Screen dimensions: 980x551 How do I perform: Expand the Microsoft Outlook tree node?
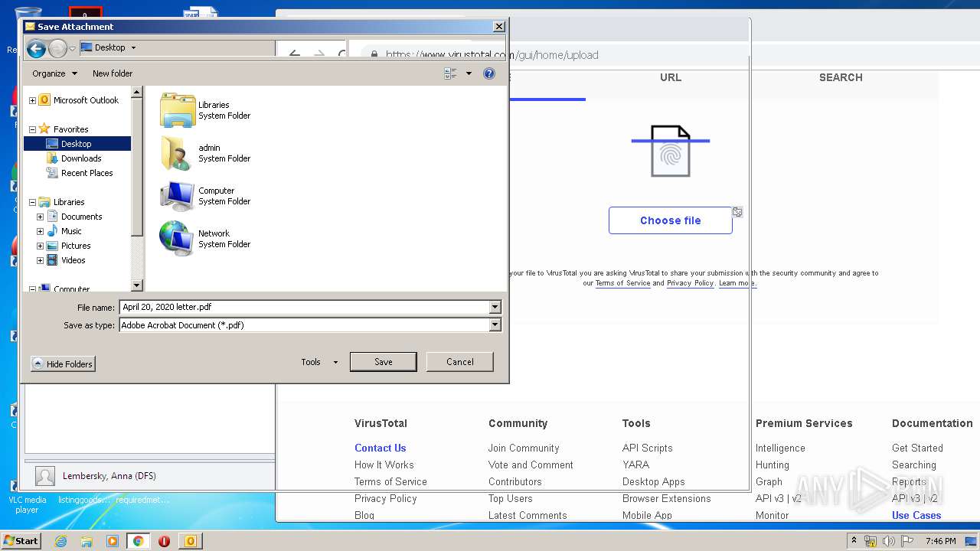32,100
